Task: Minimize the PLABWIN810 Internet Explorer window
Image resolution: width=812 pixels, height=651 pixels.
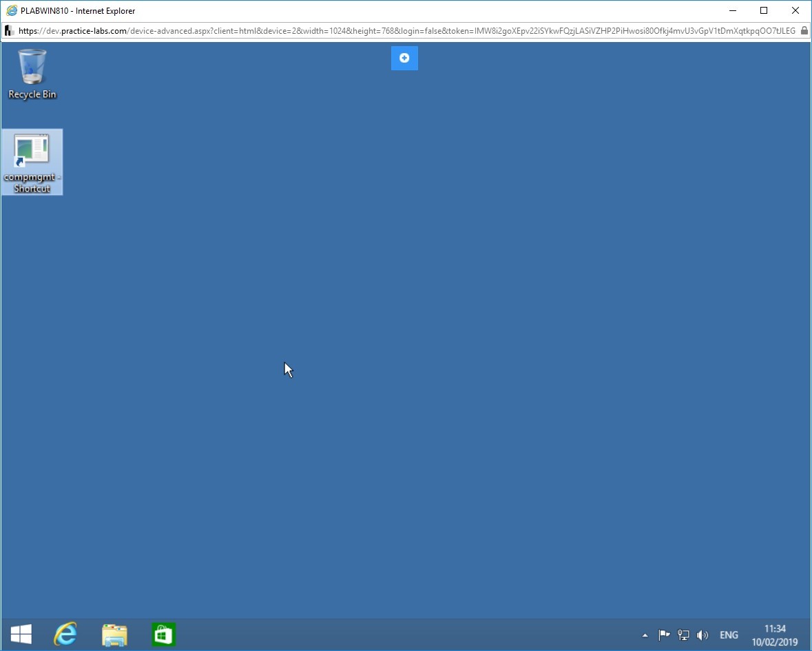Action: pos(733,10)
